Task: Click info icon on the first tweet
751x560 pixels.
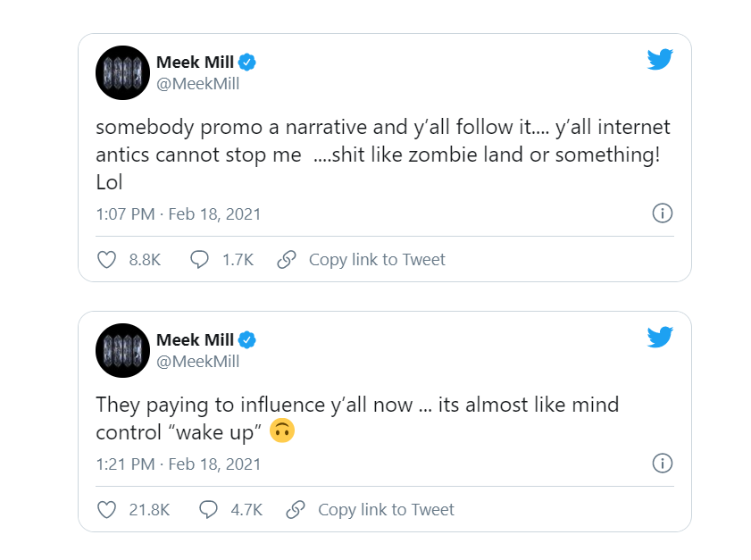Action: coord(663,213)
